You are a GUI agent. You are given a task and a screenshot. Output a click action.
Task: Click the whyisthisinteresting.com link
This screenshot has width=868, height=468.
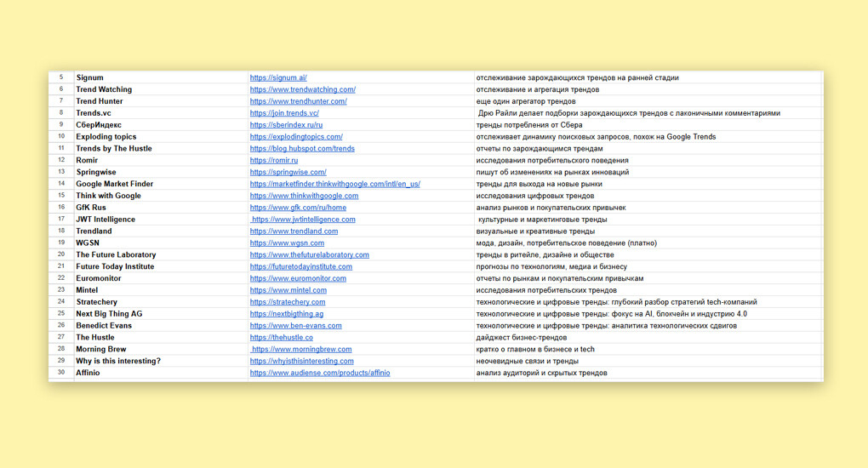pyautogui.click(x=301, y=361)
